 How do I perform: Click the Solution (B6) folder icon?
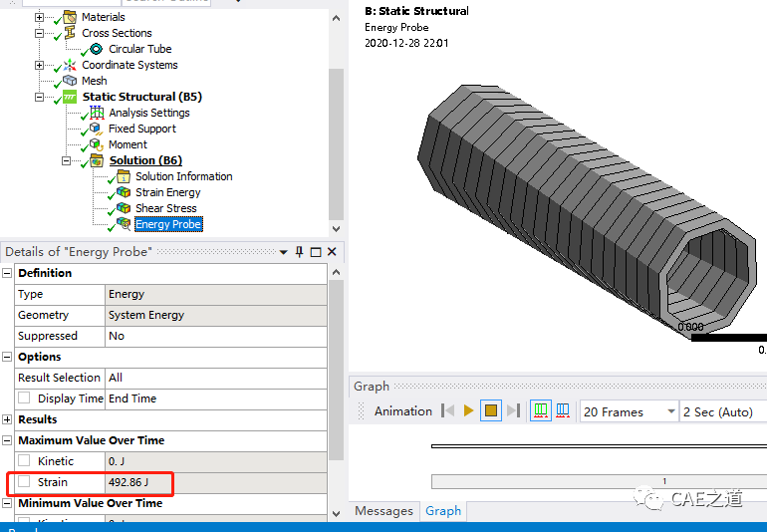click(x=97, y=160)
